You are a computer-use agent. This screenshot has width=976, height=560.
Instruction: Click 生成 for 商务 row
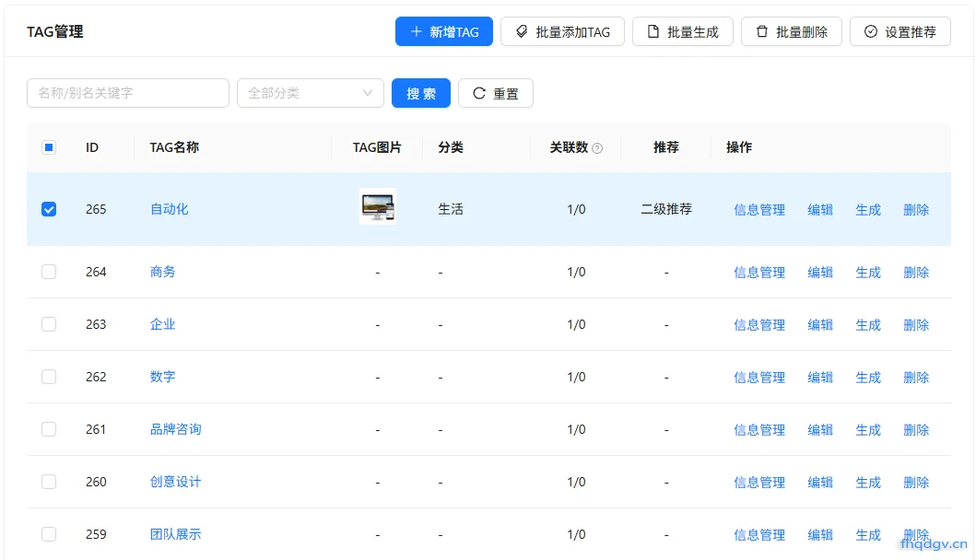(868, 273)
